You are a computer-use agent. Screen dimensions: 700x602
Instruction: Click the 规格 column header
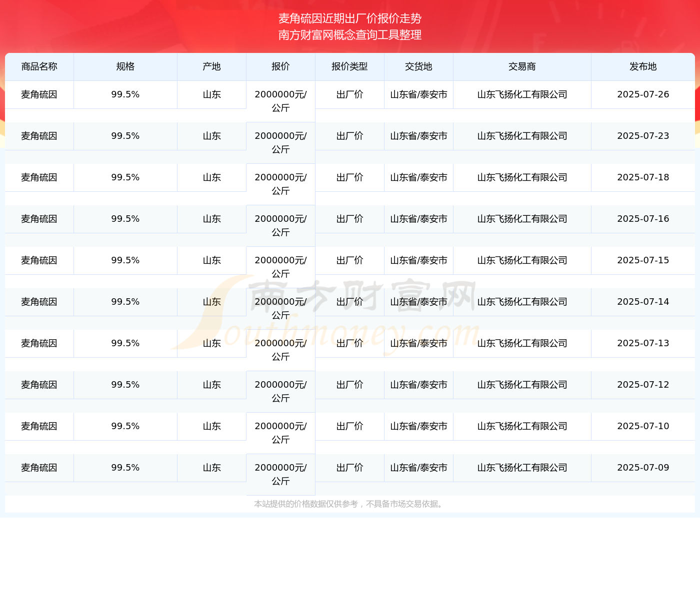coord(125,66)
